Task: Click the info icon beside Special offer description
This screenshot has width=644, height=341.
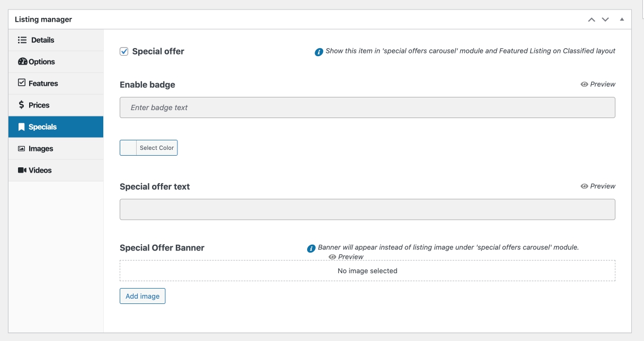Action: 319,52
